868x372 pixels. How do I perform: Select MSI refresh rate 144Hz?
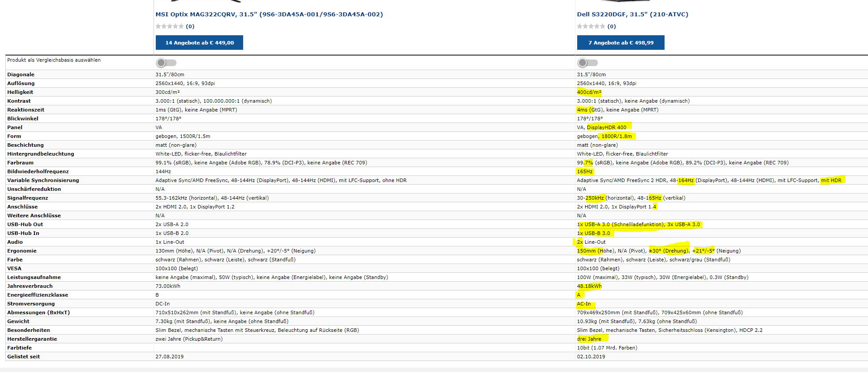(163, 171)
